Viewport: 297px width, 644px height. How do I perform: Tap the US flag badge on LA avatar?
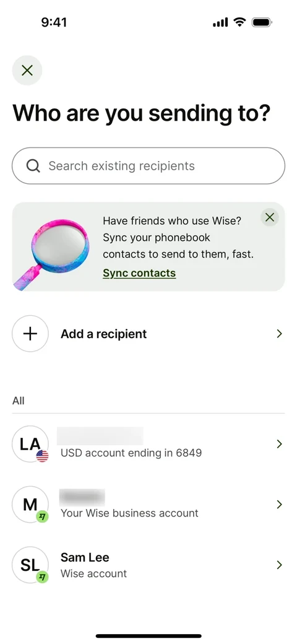pyautogui.click(x=42, y=456)
